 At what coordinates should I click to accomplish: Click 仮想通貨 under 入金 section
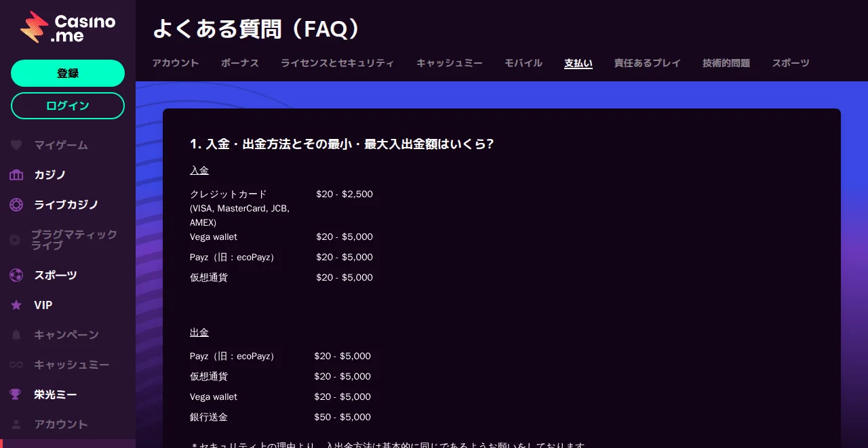209,277
